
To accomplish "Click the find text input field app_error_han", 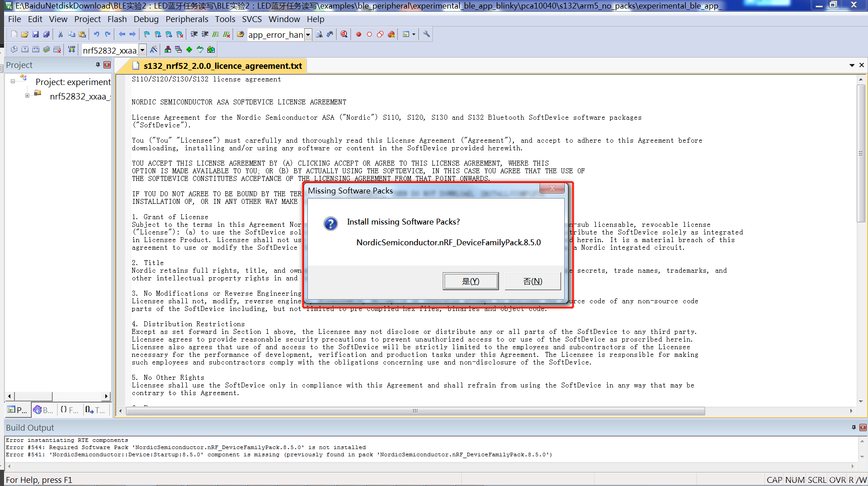I will click(x=276, y=35).
